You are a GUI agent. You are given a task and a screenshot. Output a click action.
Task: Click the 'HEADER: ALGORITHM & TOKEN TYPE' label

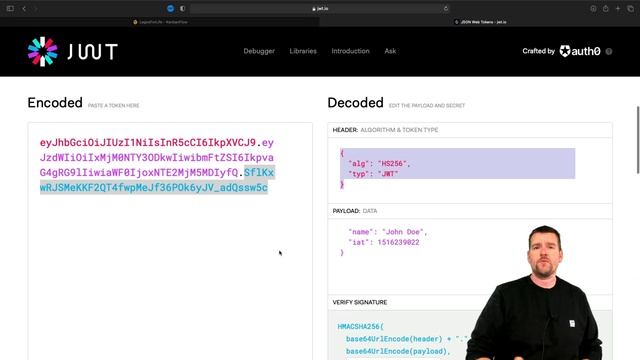(385, 130)
